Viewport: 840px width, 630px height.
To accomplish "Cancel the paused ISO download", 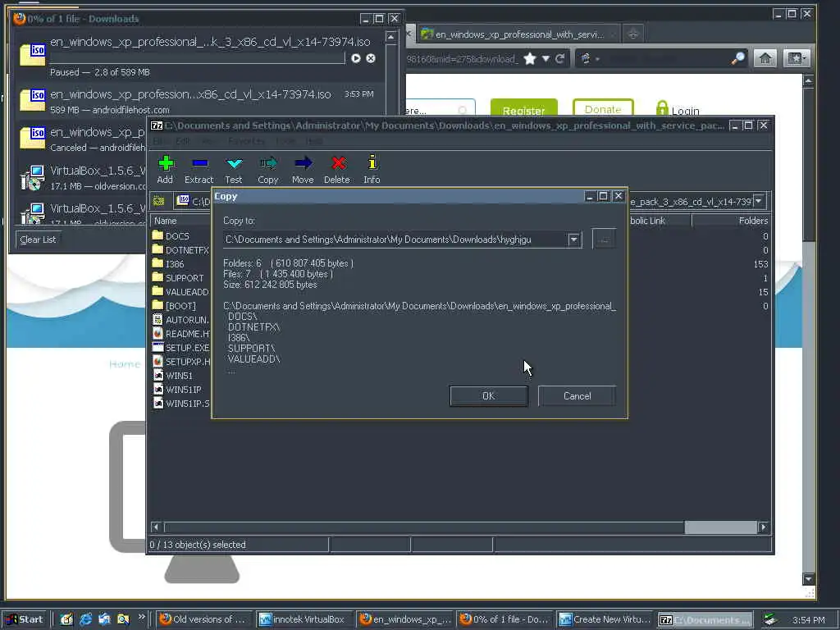I will [x=371, y=58].
